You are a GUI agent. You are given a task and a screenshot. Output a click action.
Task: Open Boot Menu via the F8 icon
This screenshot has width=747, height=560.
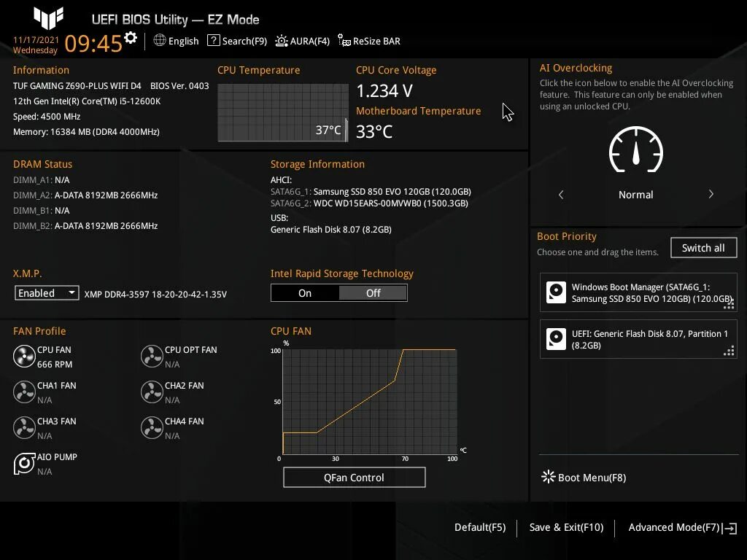coord(548,477)
